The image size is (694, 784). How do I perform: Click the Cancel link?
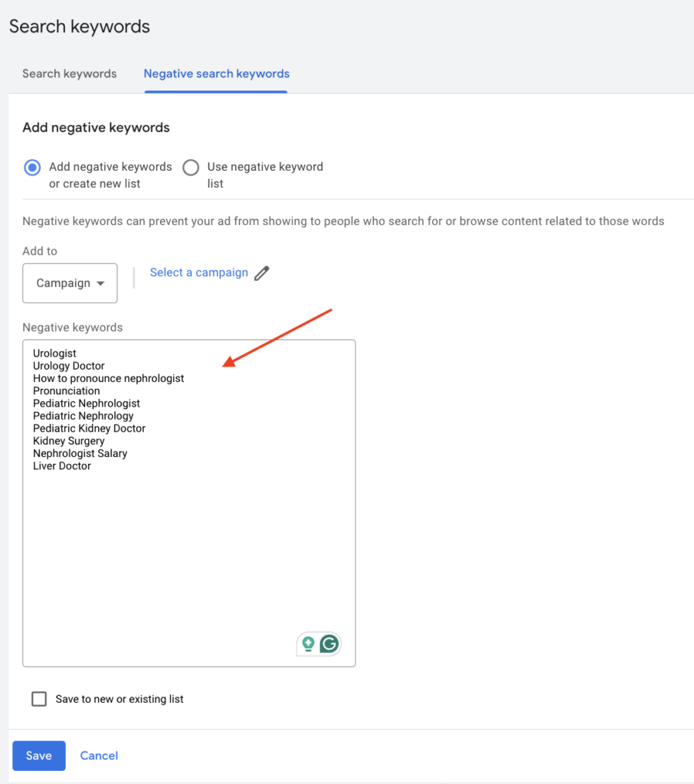point(99,756)
